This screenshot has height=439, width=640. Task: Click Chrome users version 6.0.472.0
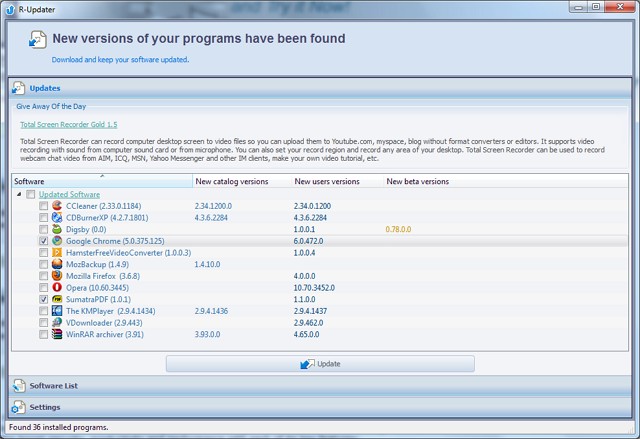pyautogui.click(x=308, y=241)
